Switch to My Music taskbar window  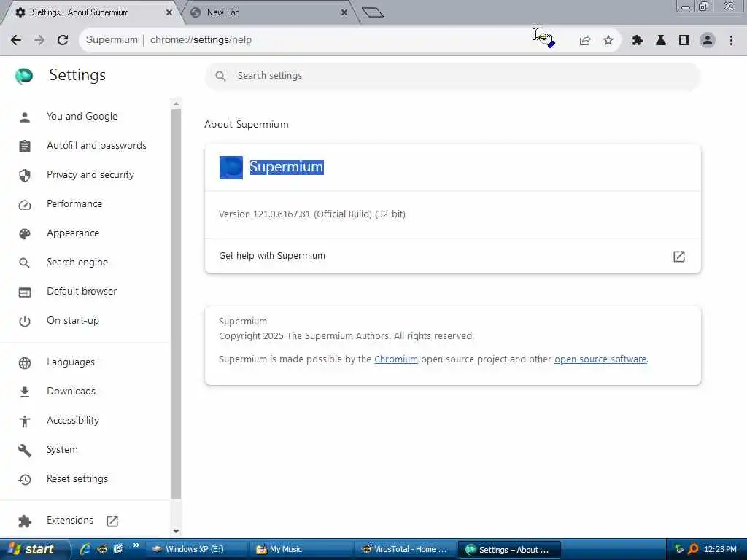pos(300,550)
